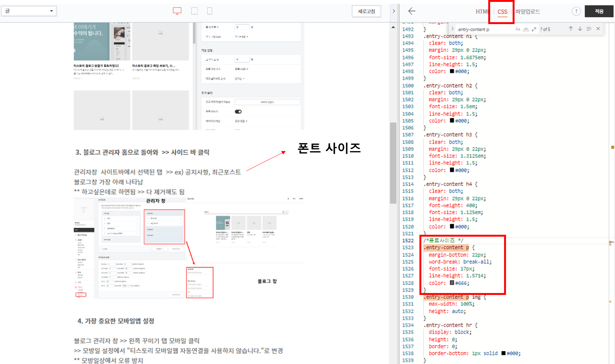
Task: Open the 글 dropdown selector
Action: click(29, 11)
